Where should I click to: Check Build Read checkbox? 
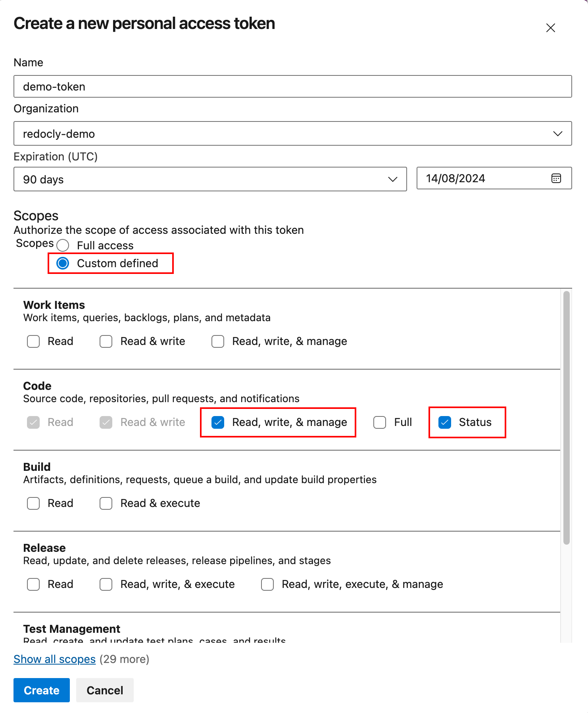click(x=33, y=503)
